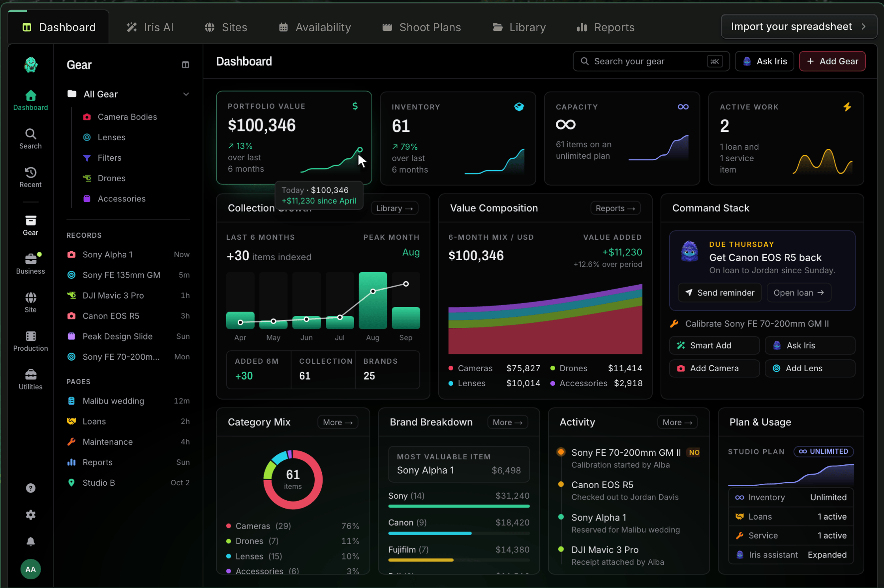Click More in Category Mix card
This screenshot has width=884, height=588.
(338, 422)
